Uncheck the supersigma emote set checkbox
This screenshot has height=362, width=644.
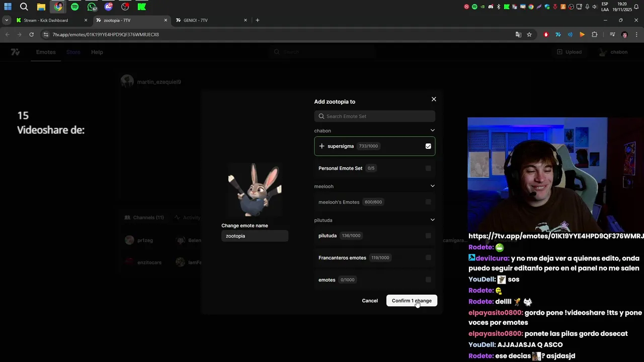tap(428, 146)
